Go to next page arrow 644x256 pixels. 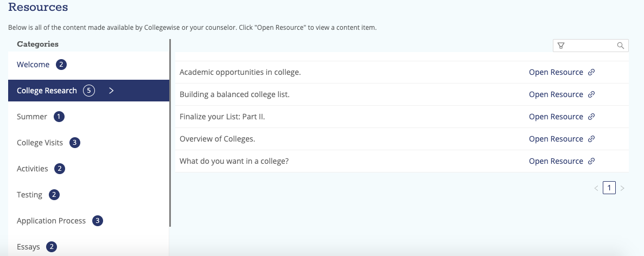point(622,188)
